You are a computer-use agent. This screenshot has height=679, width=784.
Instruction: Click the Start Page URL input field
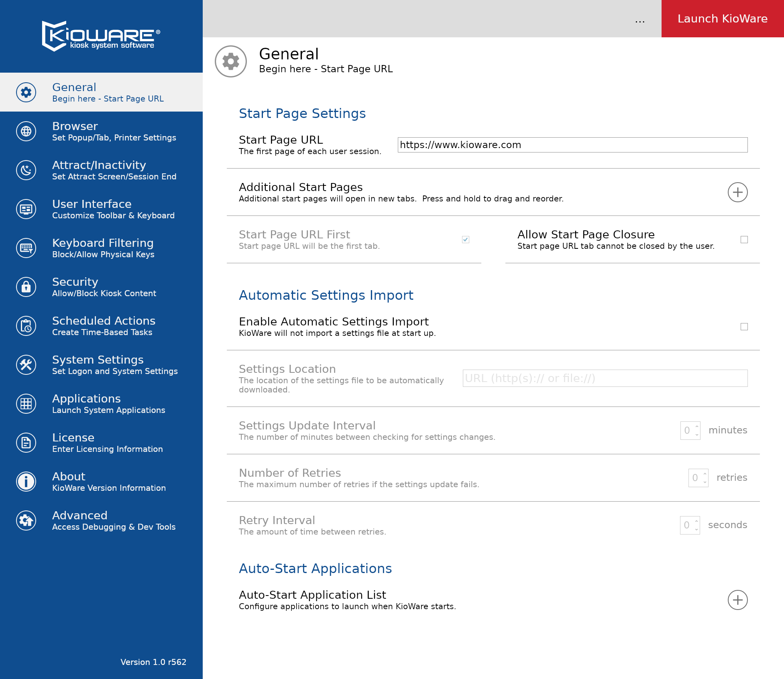coord(572,145)
